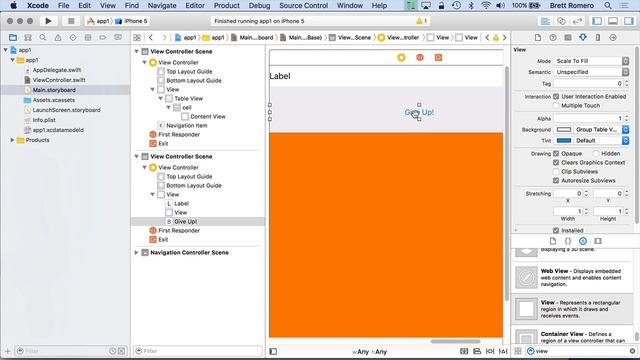The width and height of the screenshot is (640, 360).
Task: Click the Alpha value field
Action: [x=588, y=118]
